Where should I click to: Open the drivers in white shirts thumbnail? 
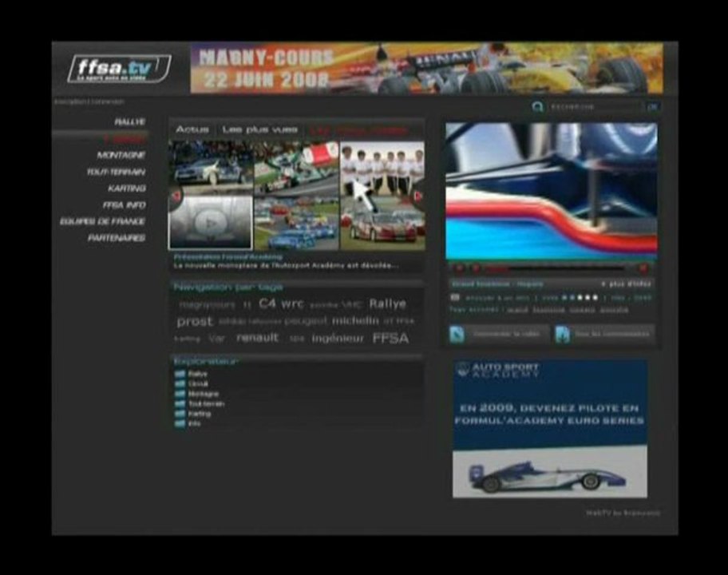point(382,169)
